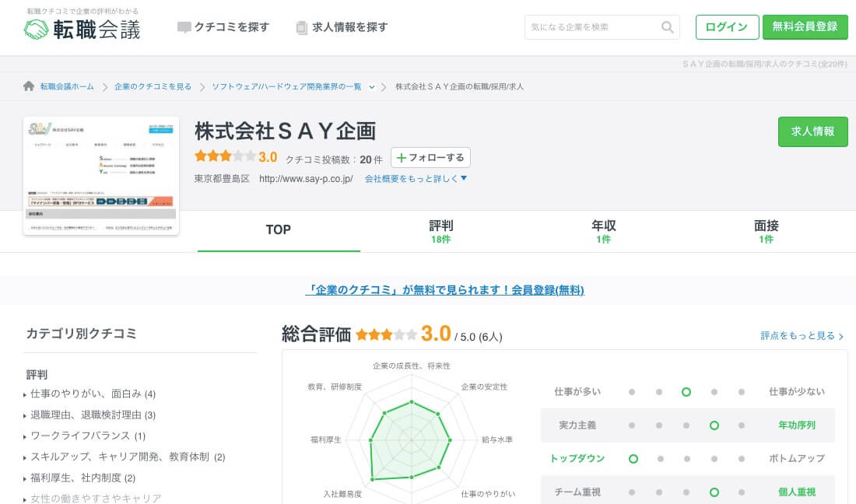856x504 pixels.
Task: Click the 株式会社ＳＡＹ企画 company heading
Action: (285, 131)
